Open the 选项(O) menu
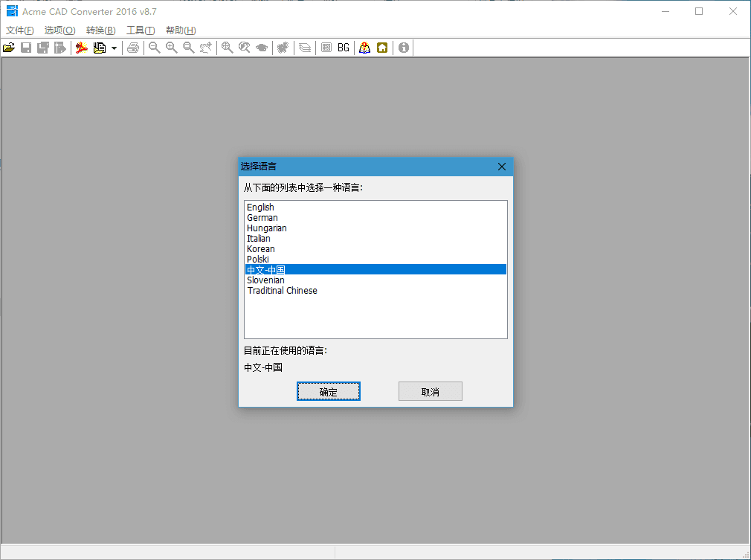Image resolution: width=751 pixels, height=560 pixels. point(60,30)
